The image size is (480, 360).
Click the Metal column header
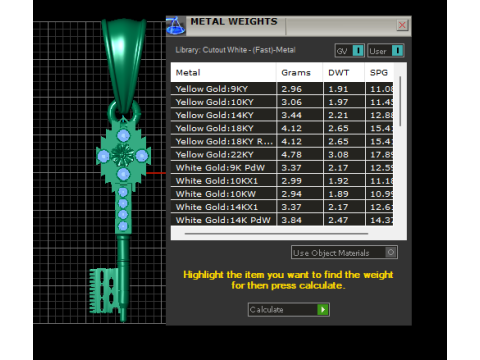[x=223, y=72]
